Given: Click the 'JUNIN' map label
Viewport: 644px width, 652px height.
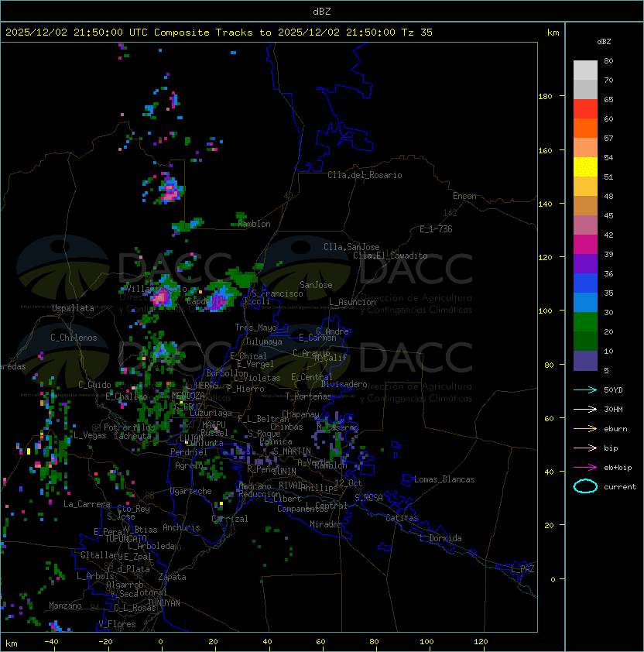Looking at the screenshot, I should tap(284, 471).
